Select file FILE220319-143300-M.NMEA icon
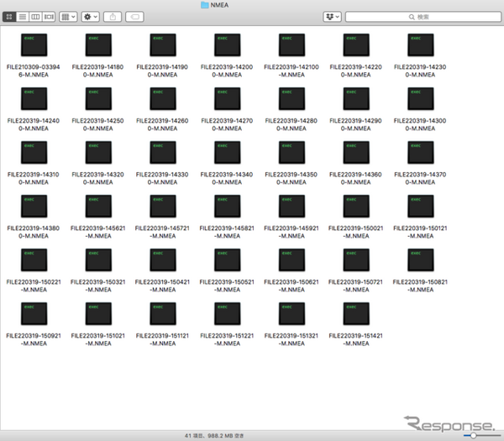Viewport: 504px width, 441px height. click(x=163, y=152)
